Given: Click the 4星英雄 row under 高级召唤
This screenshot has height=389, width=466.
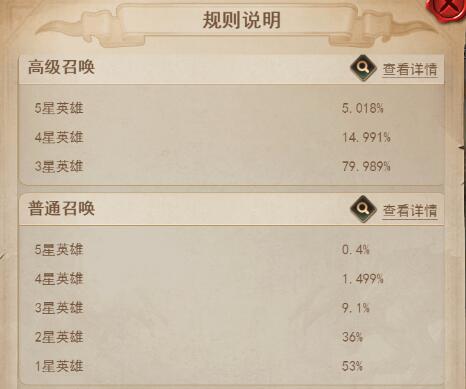Looking at the screenshot, I should [x=232, y=137].
